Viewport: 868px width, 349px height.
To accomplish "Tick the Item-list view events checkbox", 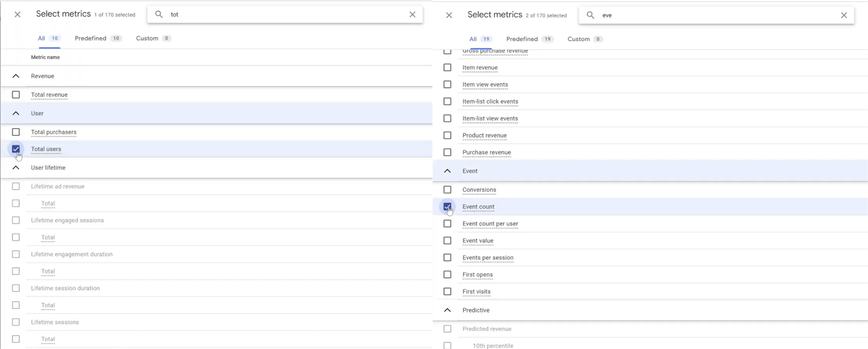I will [447, 118].
